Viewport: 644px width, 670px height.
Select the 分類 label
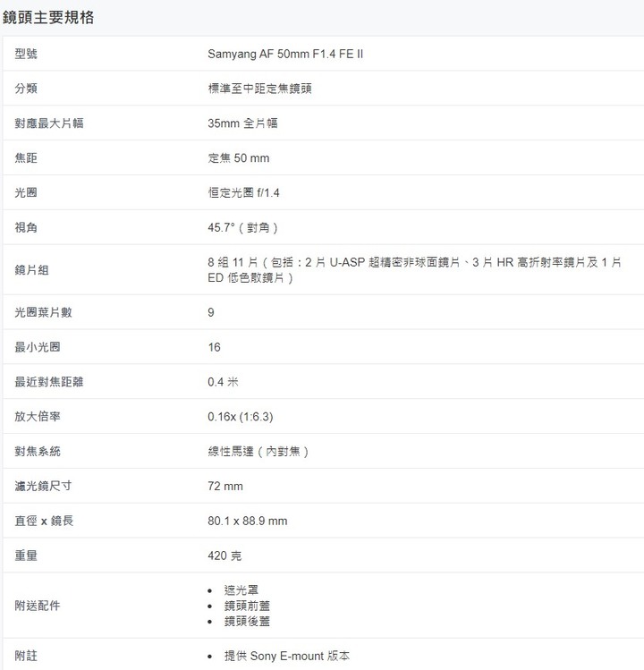click(26, 89)
